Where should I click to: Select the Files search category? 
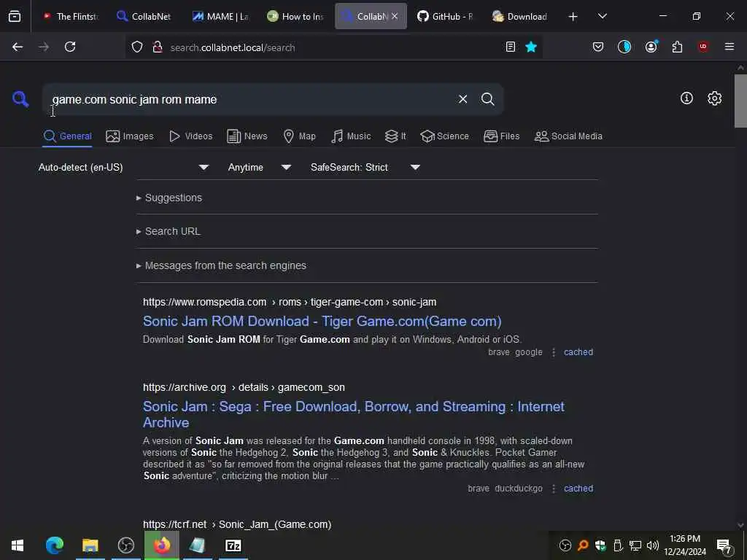[501, 136]
